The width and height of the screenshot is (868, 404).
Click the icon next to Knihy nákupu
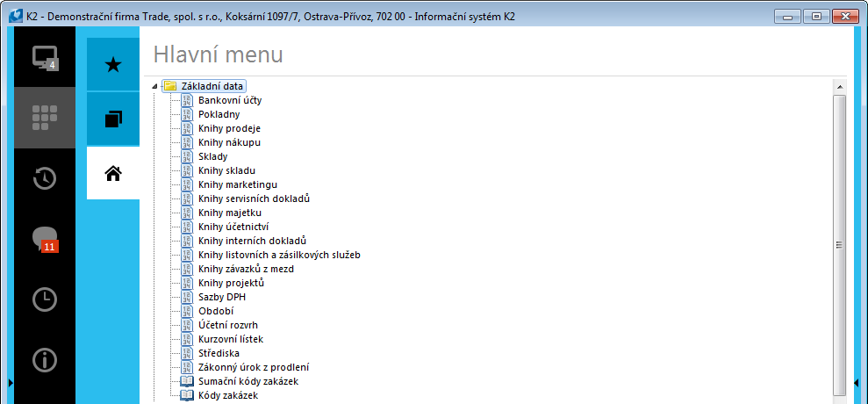[x=188, y=142]
